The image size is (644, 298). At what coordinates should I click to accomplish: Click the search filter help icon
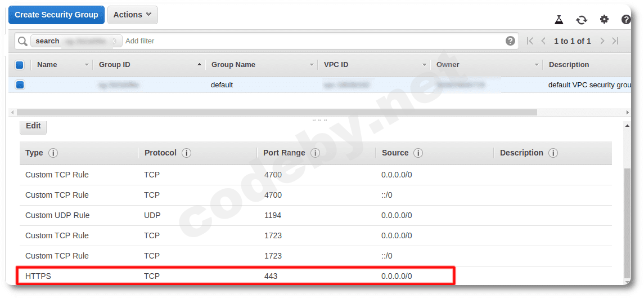coord(510,41)
